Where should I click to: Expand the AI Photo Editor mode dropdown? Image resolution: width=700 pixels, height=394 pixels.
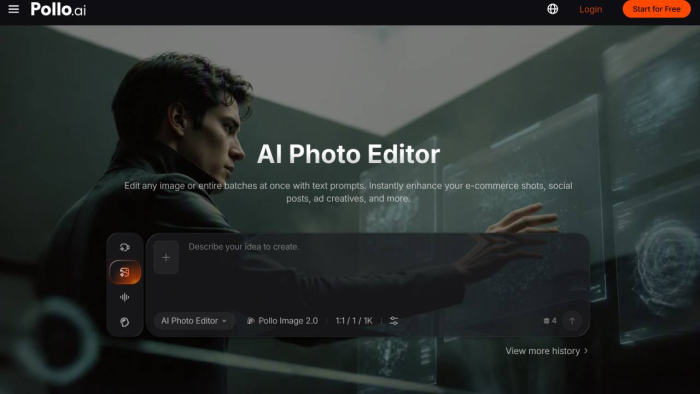194,321
